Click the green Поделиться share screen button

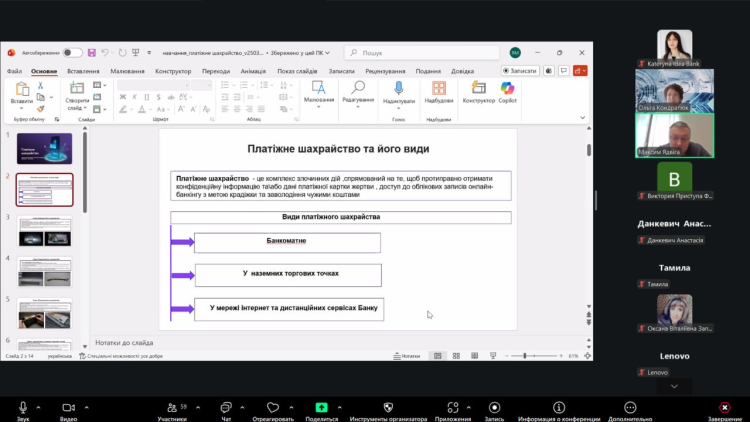pos(321,406)
